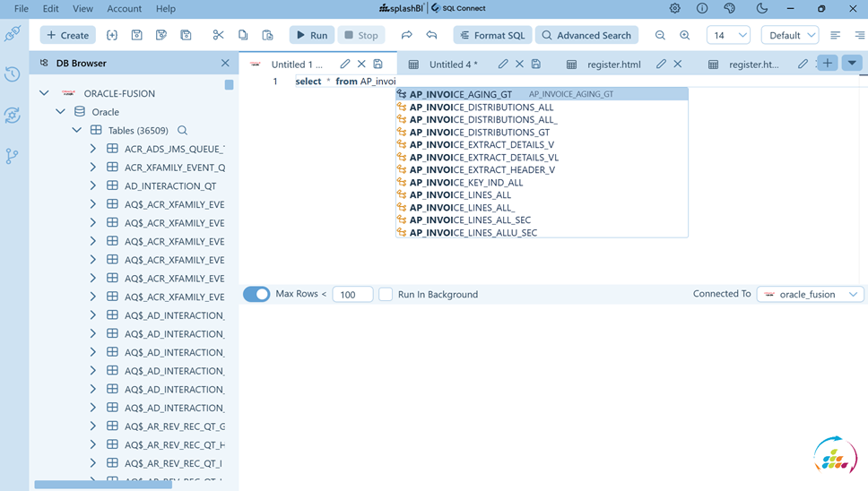The image size is (868, 491).
Task: Click the zoom in magnifier icon
Action: point(684,35)
